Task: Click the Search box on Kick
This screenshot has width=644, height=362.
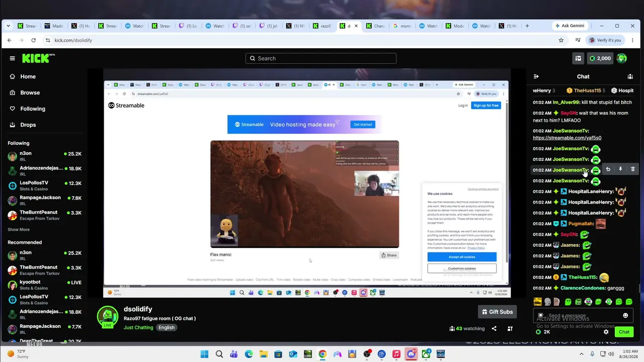Action: (x=321, y=58)
